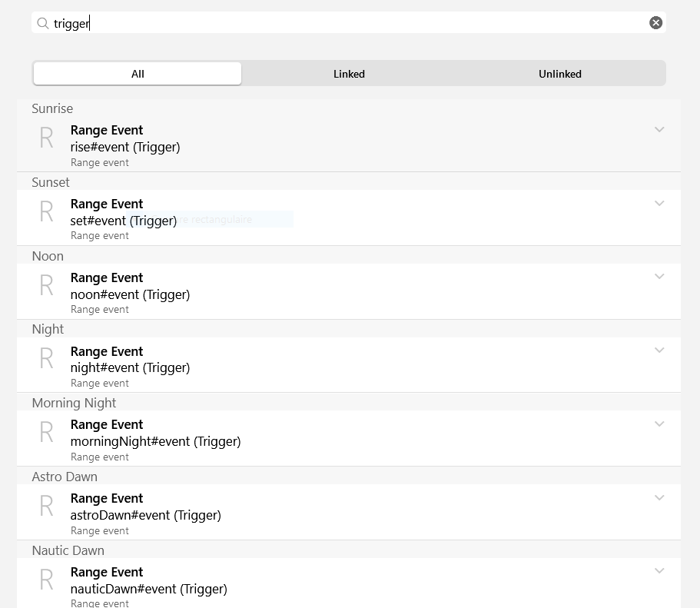Click the R icon for Sunrise event
This screenshot has height=608, width=700.
(46, 138)
